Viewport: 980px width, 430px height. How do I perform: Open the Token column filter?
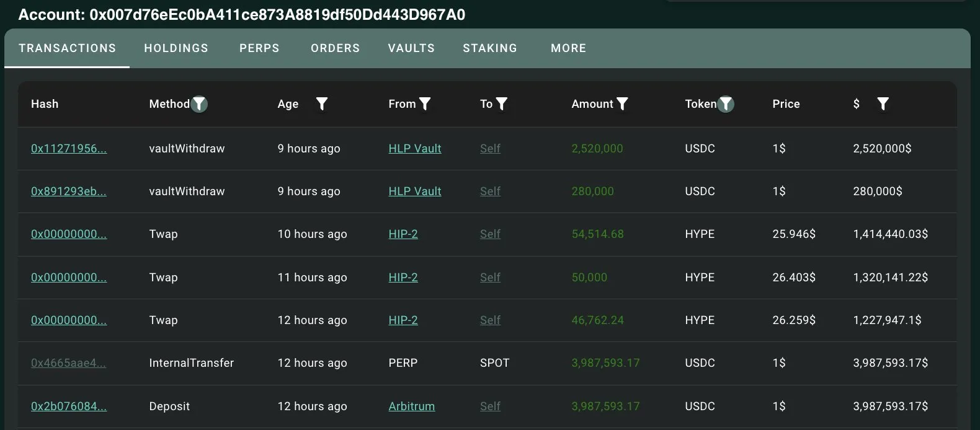pos(726,104)
